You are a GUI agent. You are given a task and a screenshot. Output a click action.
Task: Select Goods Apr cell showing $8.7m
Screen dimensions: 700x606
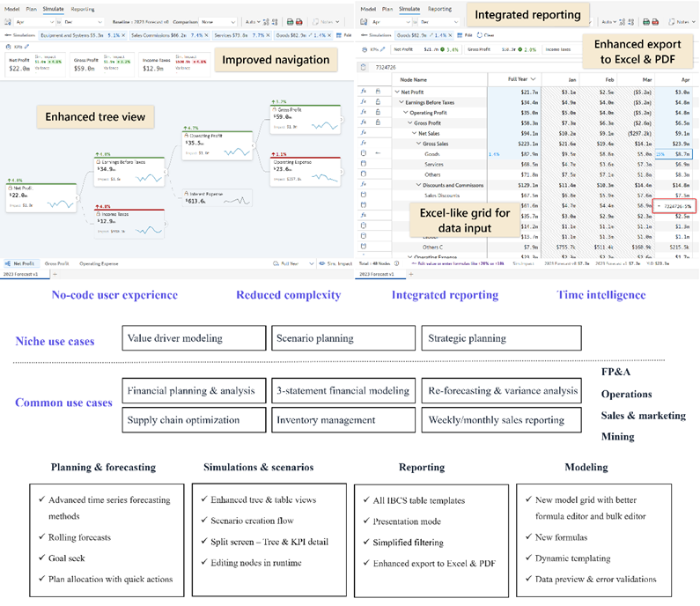[674, 154]
